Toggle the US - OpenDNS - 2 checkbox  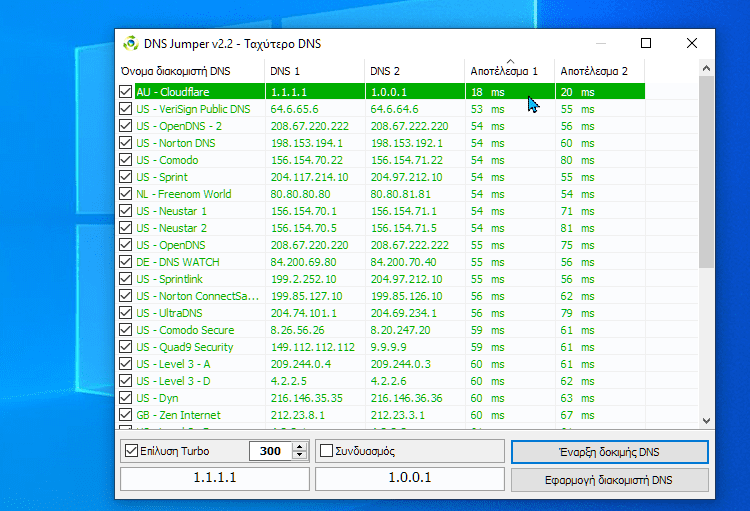click(125, 126)
